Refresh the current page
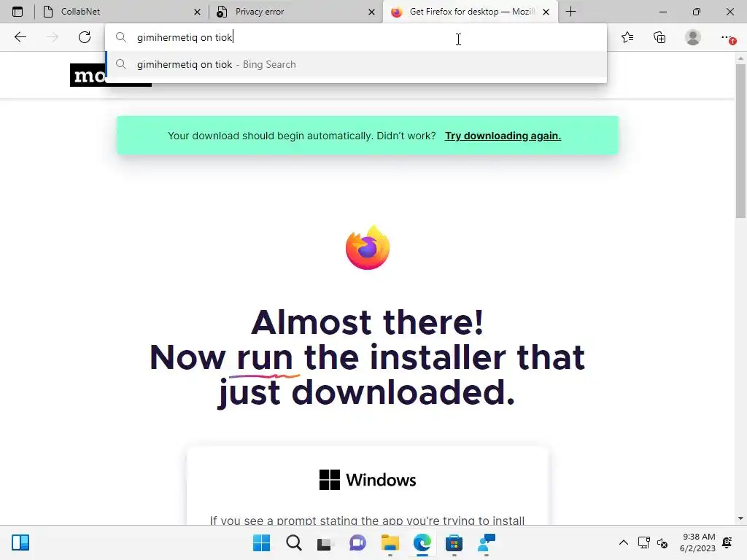 pyautogui.click(x=85, y=37)
